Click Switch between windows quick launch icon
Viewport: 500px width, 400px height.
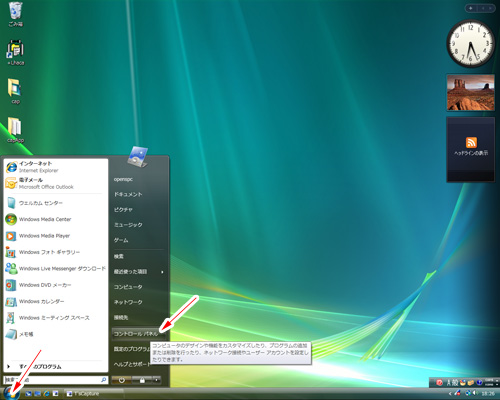tap(37, 394)
